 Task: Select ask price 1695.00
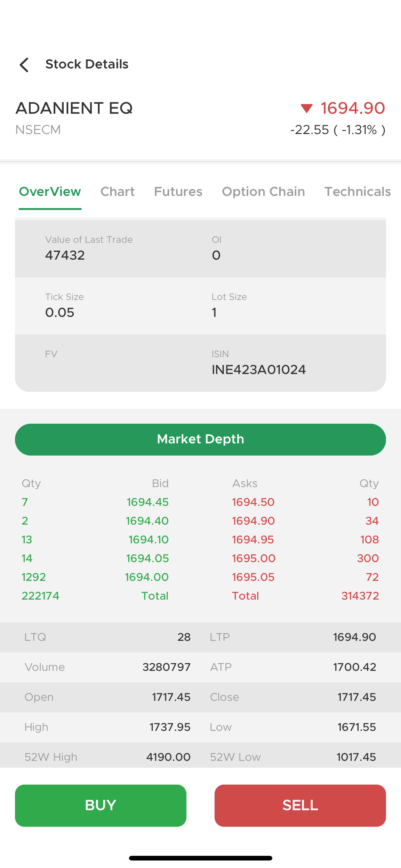(x=254, y=559)
